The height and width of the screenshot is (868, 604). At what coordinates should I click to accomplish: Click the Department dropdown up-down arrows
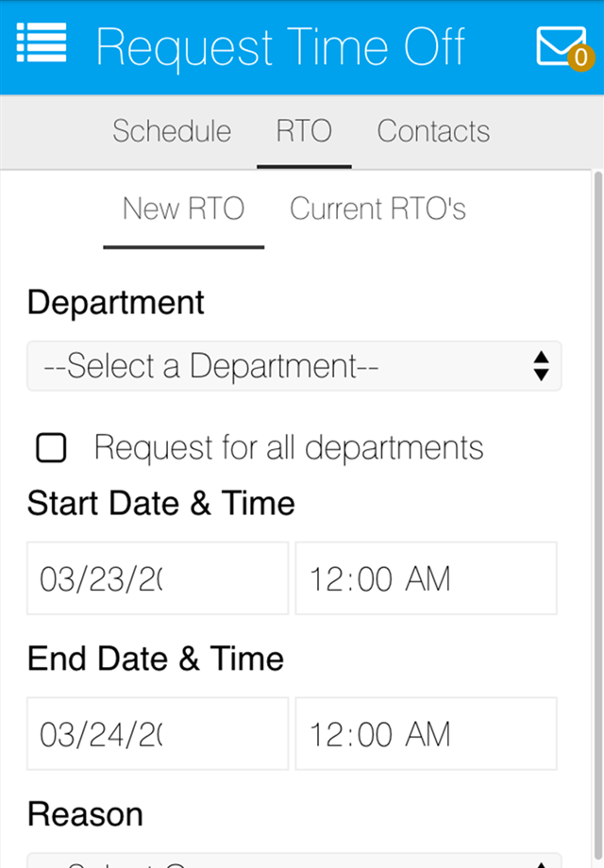click(x=541, y=366)
